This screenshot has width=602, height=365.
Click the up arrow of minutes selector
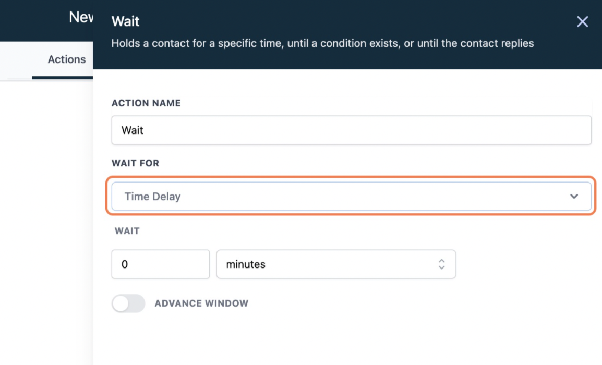click(x=441, y=261)
